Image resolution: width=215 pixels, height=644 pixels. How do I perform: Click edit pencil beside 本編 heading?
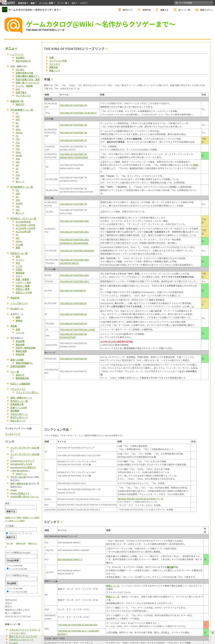(x=52, y=79)
